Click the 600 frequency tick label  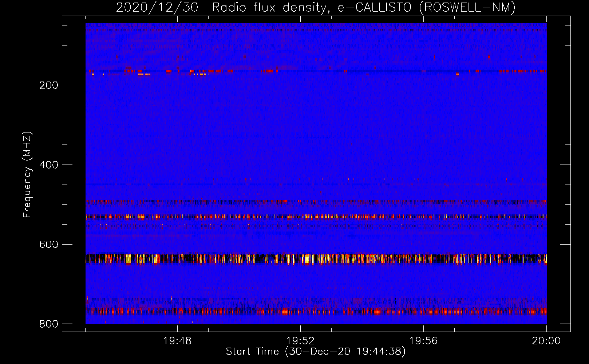coord(49,244)
